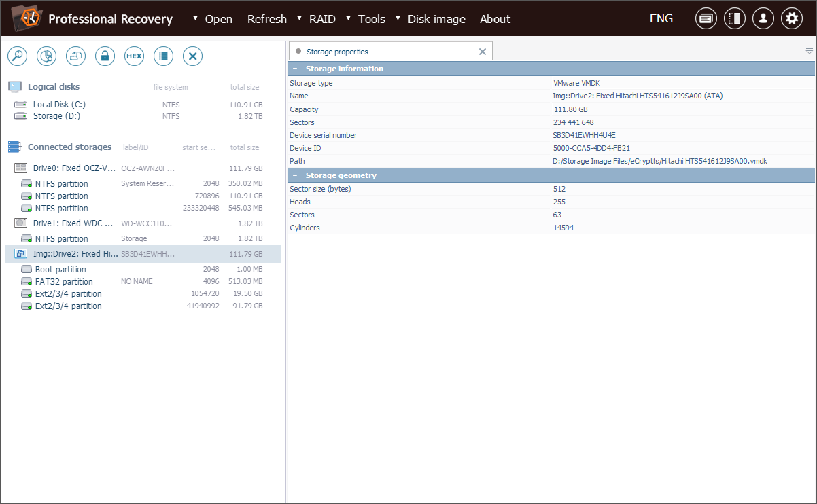Click the Storage (D:) drive icon

(x=21, y=116)
